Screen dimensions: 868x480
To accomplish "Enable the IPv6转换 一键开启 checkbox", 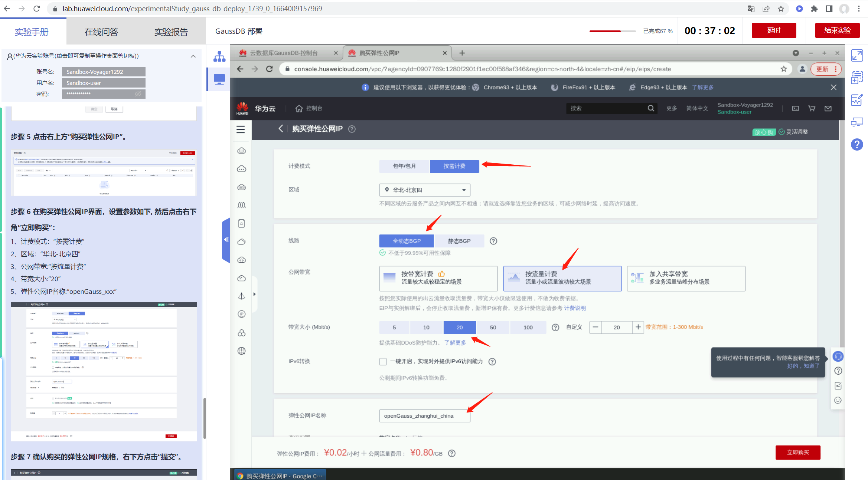I will (383, 361).
